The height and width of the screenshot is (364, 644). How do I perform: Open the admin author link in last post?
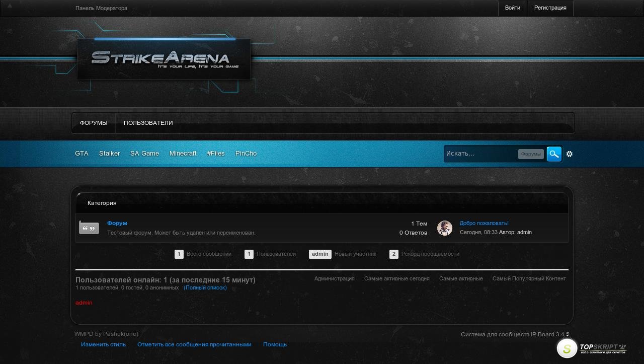(x=524, y=233)
